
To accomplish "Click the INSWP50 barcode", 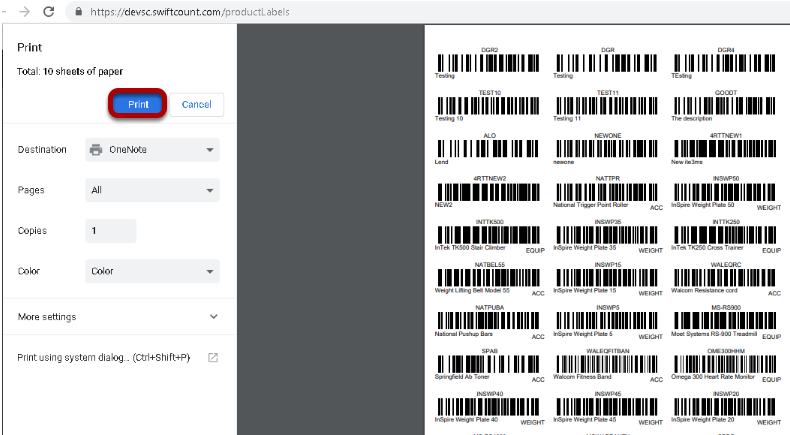I will pyautogui.click(x=725, y=192).
